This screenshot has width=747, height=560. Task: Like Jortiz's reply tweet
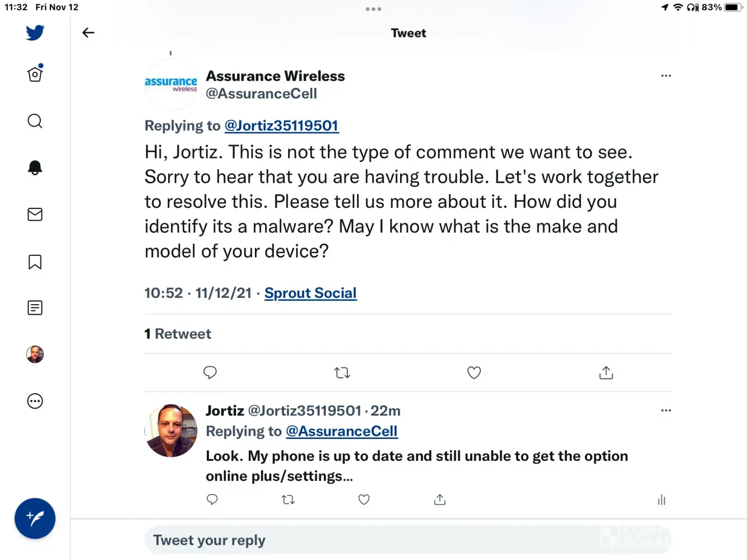coord(364,500)
